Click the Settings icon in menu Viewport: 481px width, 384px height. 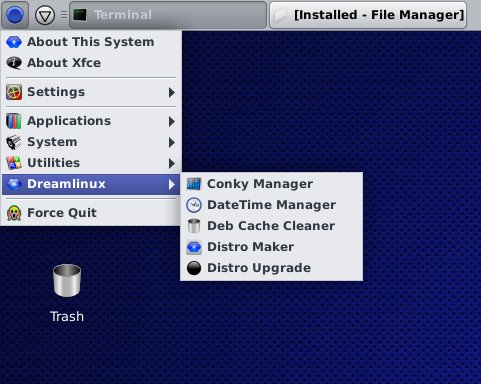coord(14,92)
